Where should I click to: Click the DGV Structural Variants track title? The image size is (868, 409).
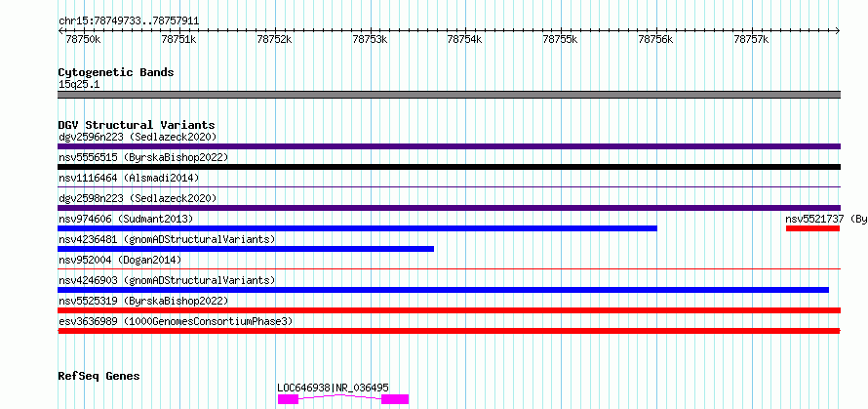click(137, 125)
